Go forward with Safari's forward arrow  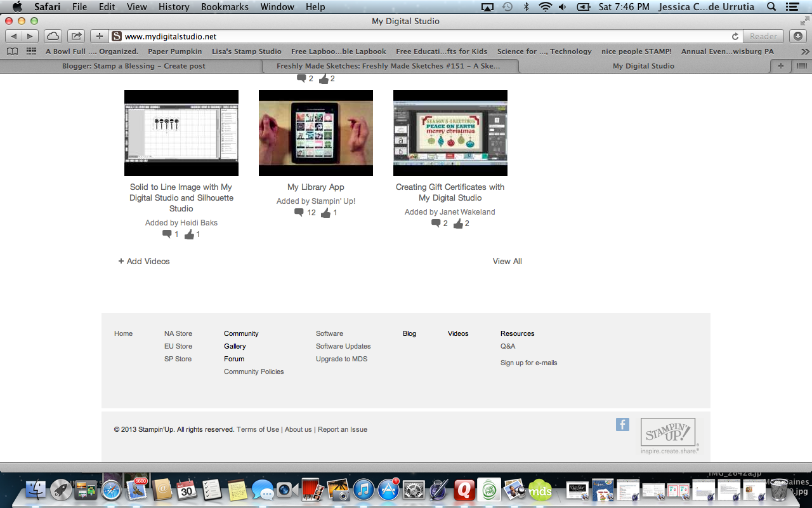30,36
